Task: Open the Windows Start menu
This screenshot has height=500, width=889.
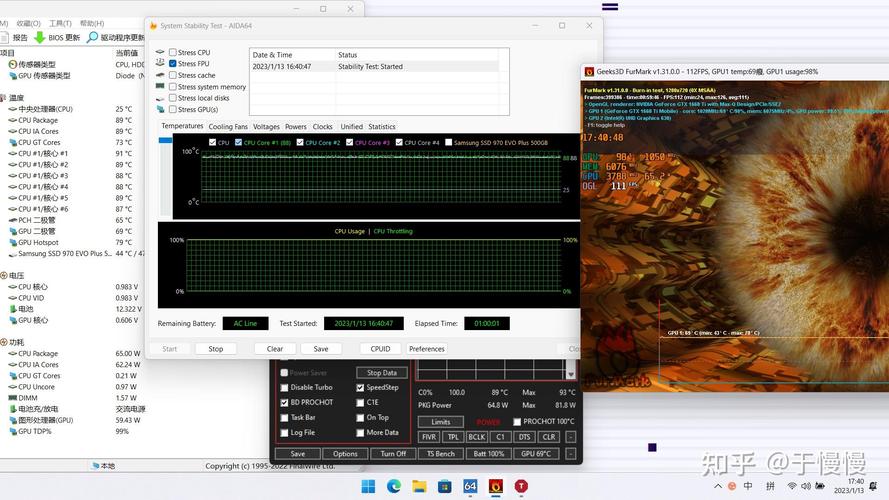Action: coord(368,486)
